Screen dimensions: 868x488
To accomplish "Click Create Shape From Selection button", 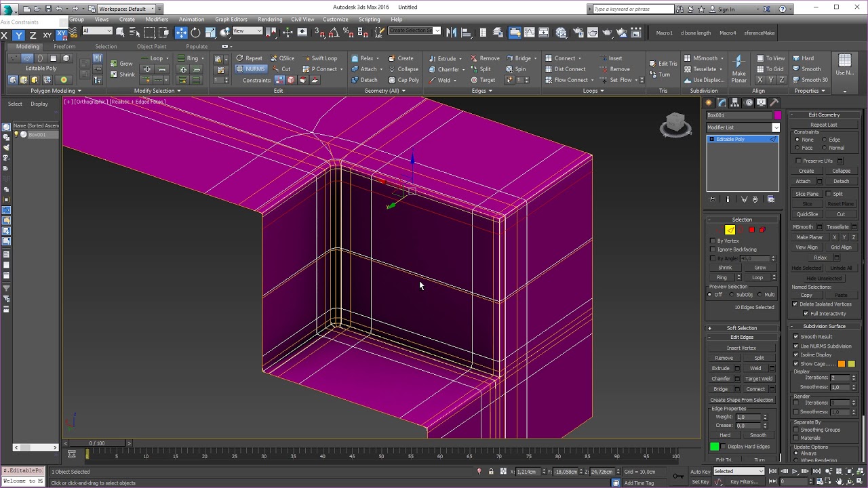I will (742, 400).
